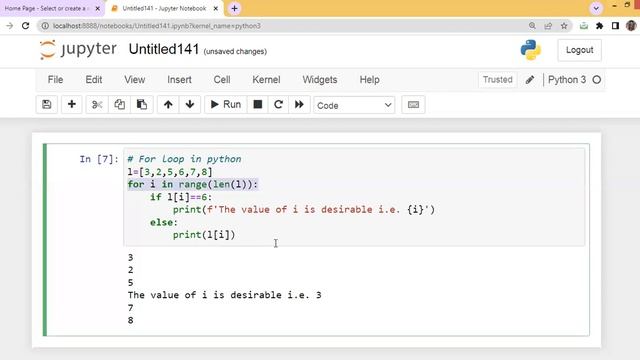Open the cell type dropdown showing Code

(354, 105)
